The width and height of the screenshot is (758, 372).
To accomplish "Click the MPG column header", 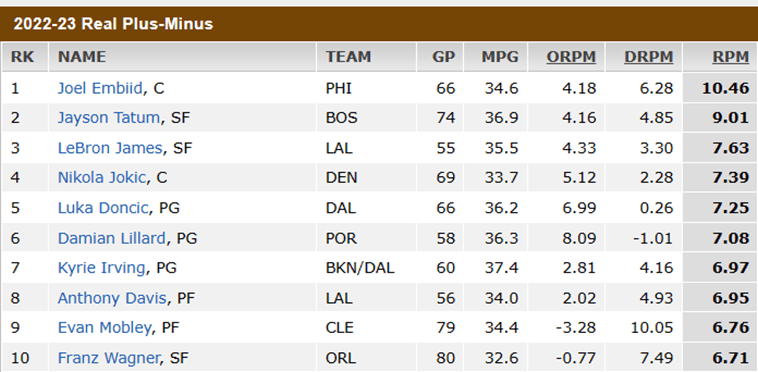I will point(500,57).
